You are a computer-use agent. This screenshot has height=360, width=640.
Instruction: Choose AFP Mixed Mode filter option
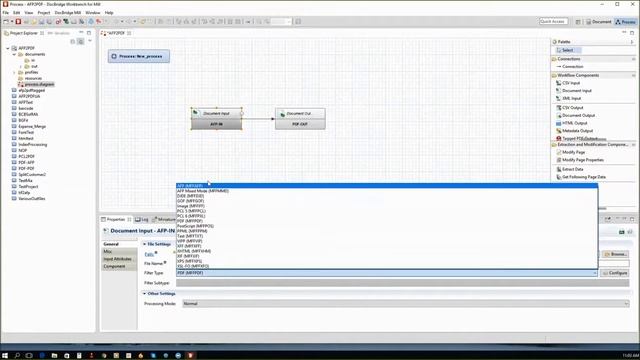(x=387, y=191)
